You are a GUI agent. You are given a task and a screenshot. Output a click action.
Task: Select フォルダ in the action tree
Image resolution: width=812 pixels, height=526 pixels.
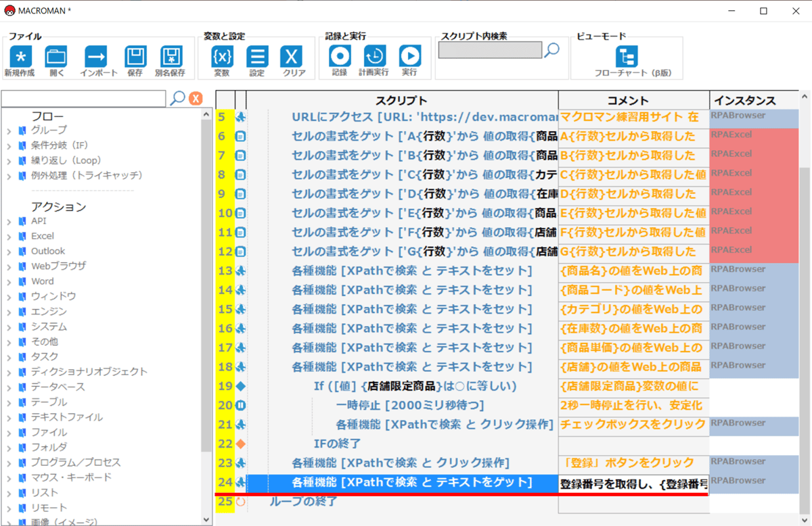[49, 447]
